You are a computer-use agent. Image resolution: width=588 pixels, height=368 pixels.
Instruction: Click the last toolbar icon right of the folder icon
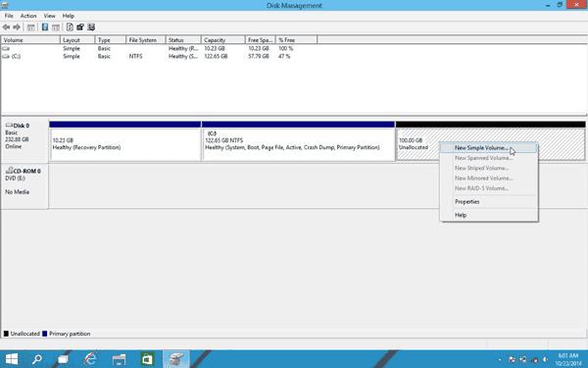(91, 27)
